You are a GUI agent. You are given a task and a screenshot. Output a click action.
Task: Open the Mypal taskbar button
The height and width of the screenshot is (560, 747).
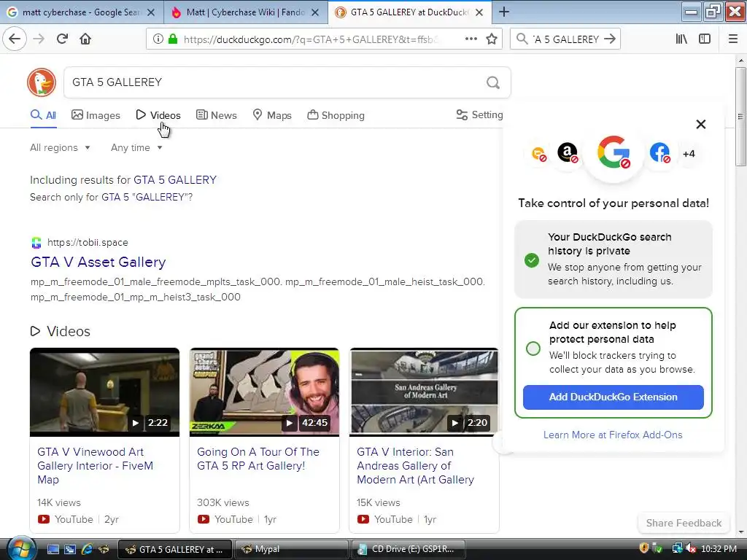(x=291, y=549)
